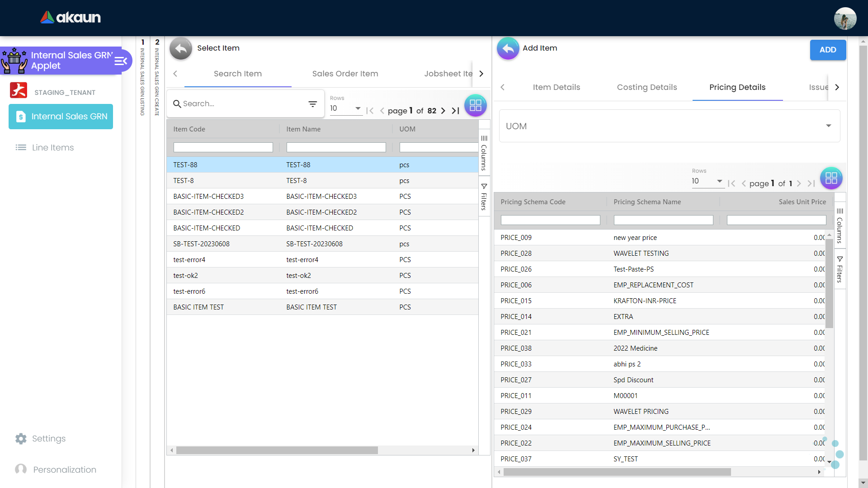Screen dimensions: 868x488
Task: Click grid view button in Pricing Details
Action: click(831, 178)
